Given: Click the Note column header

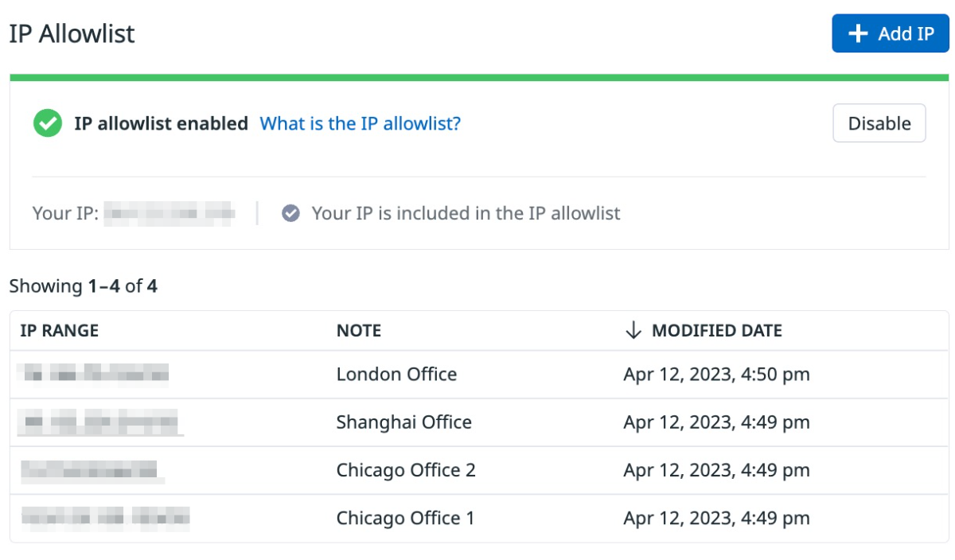Looking at the screenshot, I should coord(359,331).
